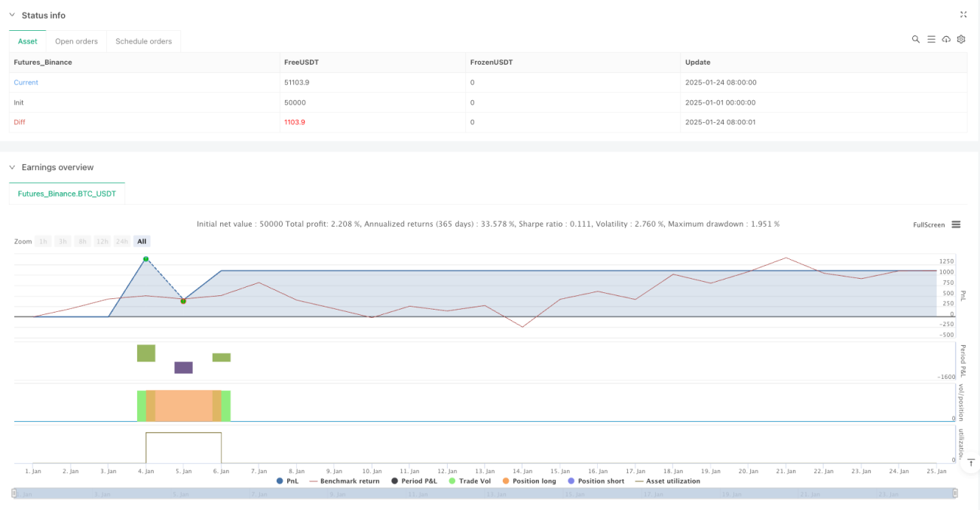The width and height of the screenshot is (980, 510).
Task: Click the FullScreen button
Action: (x=929, y=224)
